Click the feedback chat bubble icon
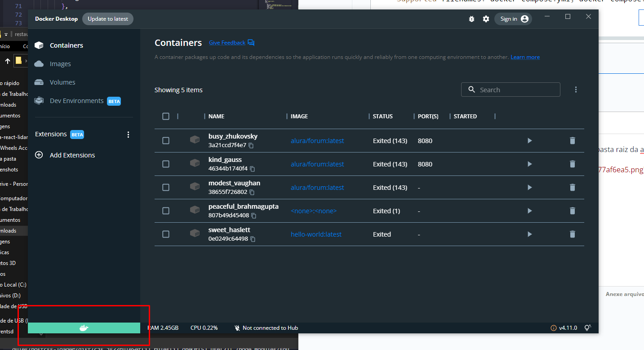The width and height of the screenshot is (644, 350). (x=251, y=43)
